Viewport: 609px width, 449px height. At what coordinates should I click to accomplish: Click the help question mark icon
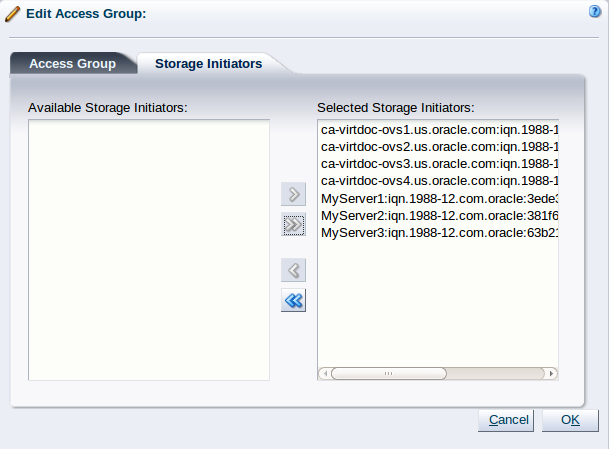(x=594, y=13)
